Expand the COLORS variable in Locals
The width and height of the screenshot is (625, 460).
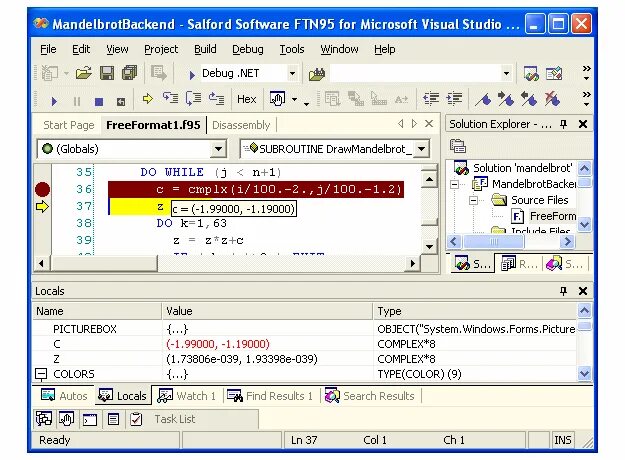41,374
